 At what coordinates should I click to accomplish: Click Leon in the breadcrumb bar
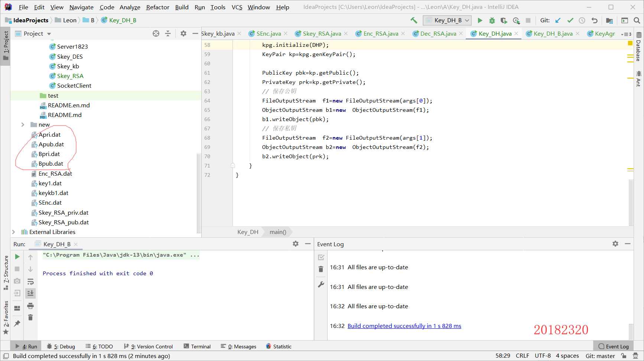tap(69, 20)
